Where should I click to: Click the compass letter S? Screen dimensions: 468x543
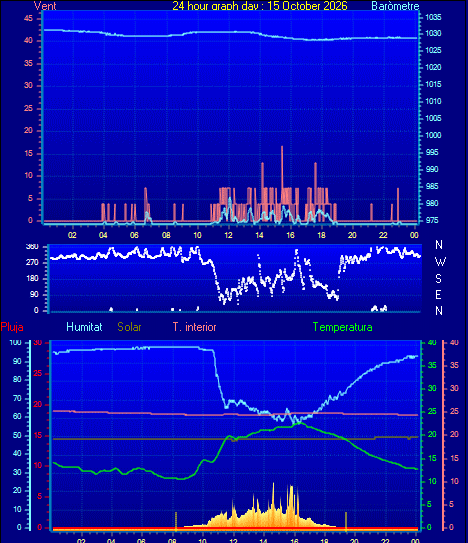click(438, 278)
